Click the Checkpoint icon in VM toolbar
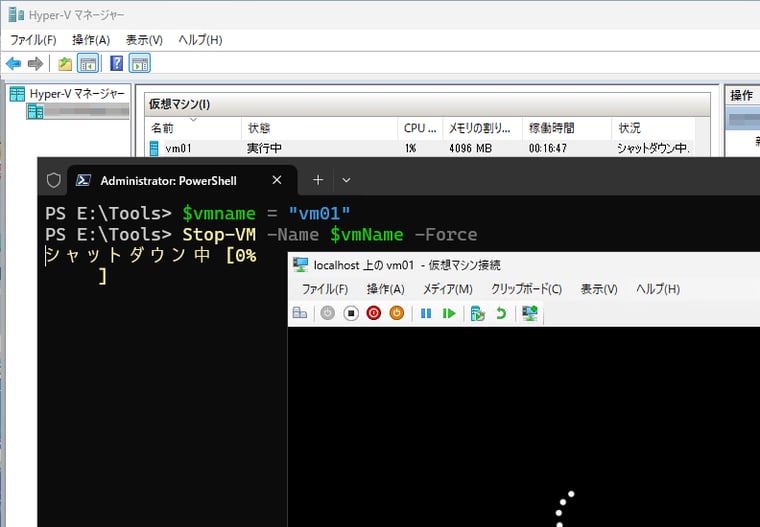This screenshot has width=760, height=527. pos(477,313)
